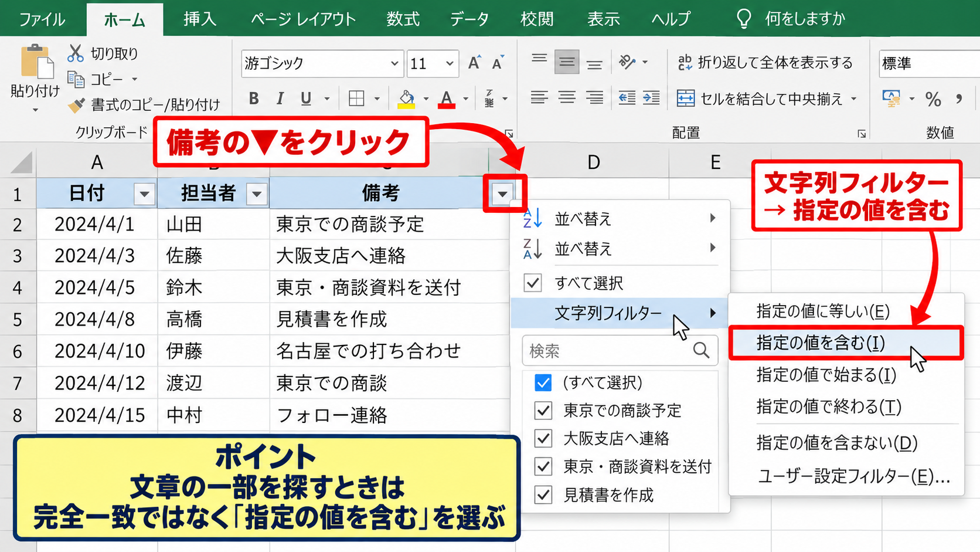Click the Paste (貼り付け) clipboard icon
This screenshot has height=552, width=980.
pyautogui.click(x=36, y=61)
